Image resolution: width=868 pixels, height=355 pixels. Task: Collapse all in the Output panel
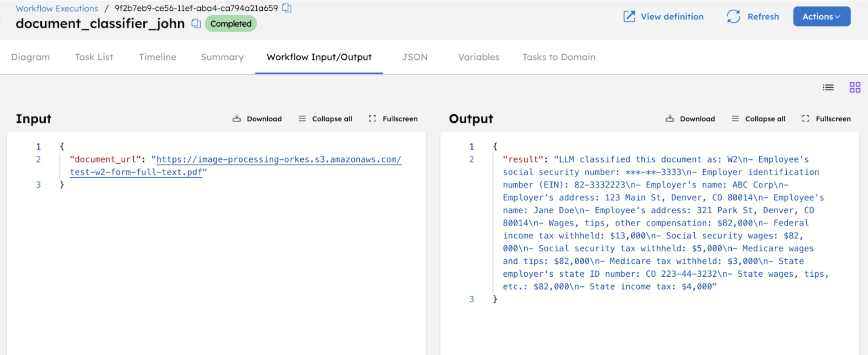click(x=758, y=119)
